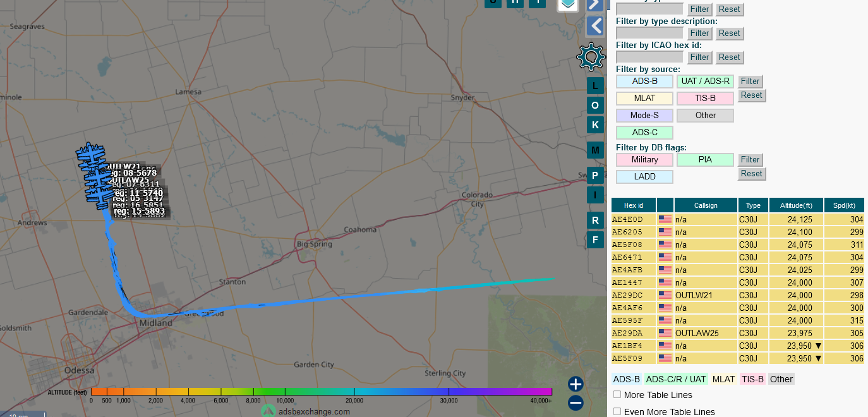Click US flag in AE5F09 row
This screenshot has width=868, height=417.
pos(665,358)
